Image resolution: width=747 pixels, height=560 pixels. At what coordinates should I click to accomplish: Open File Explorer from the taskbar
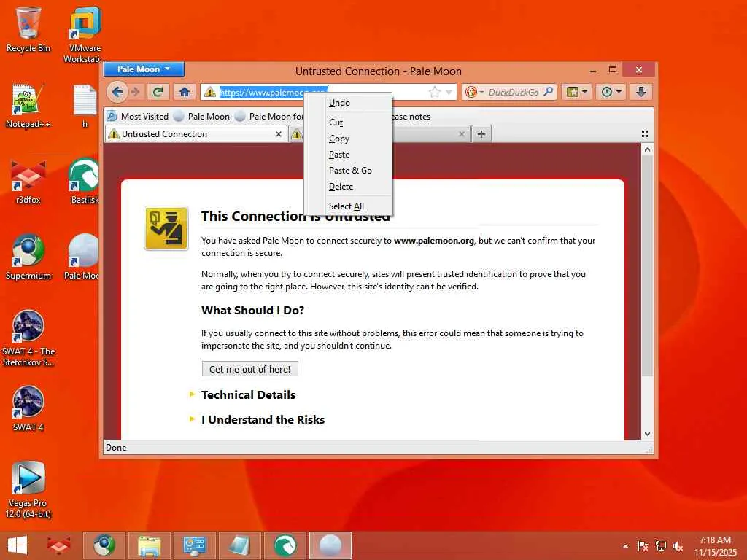coord(149,545)
